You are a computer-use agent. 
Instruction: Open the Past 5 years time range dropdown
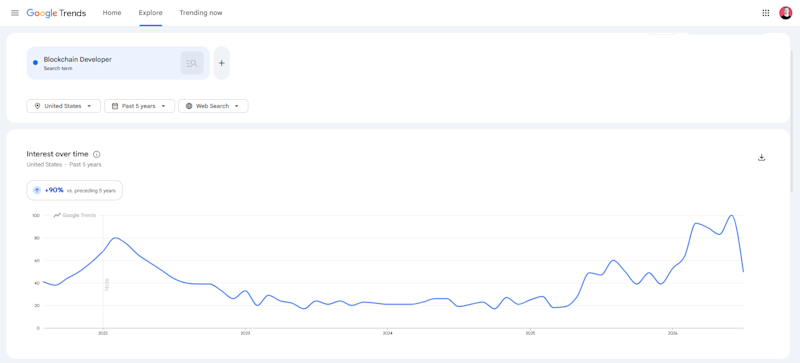[139, 106]
